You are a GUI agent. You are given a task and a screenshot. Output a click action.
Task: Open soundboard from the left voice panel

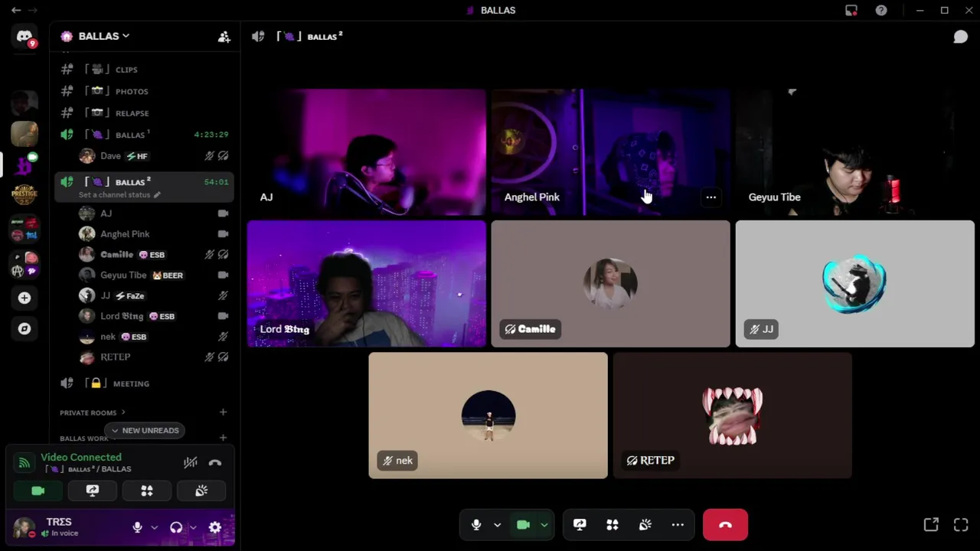pyautogui.click(x=201, y=491)
